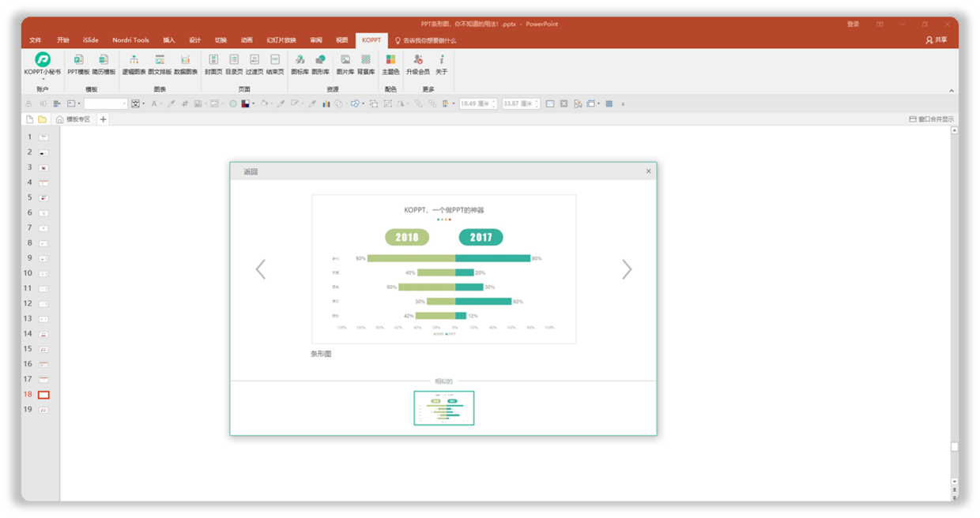This screenshot has height=518, width=980.
Task: Open 逻辑图表 logic charts
Action: pyautogui.click(x=134, y=65)
